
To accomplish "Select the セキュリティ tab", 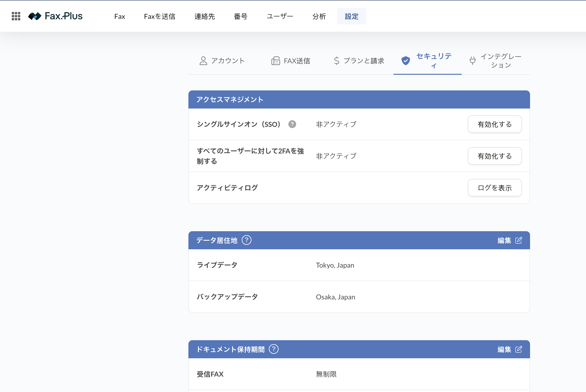I will [x=427, y=61].
